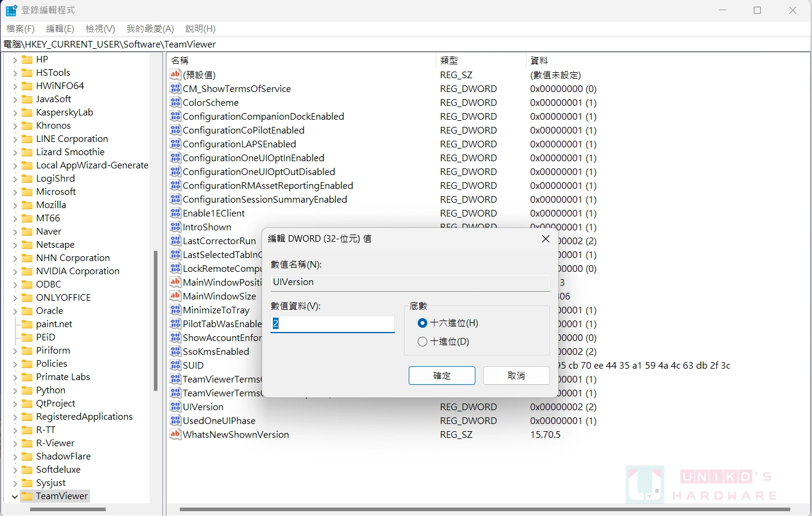The image size is (812, 516).
Task: Select the 十進位(D) decimal radio button
Action: pos(423,342)
